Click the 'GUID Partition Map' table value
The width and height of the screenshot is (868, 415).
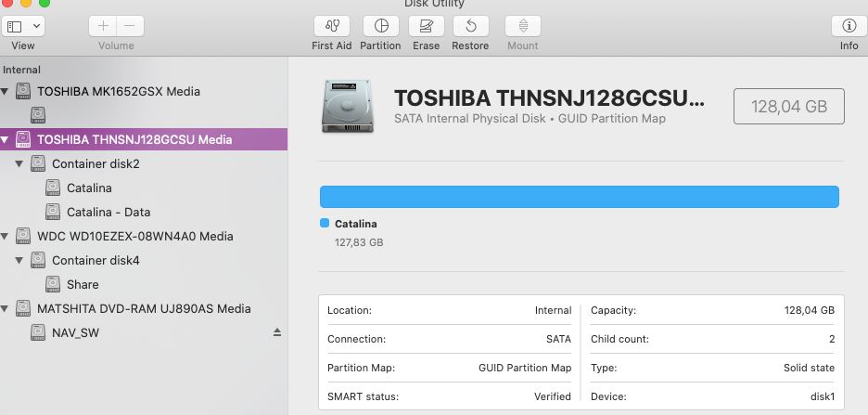[x=525, y=368]
